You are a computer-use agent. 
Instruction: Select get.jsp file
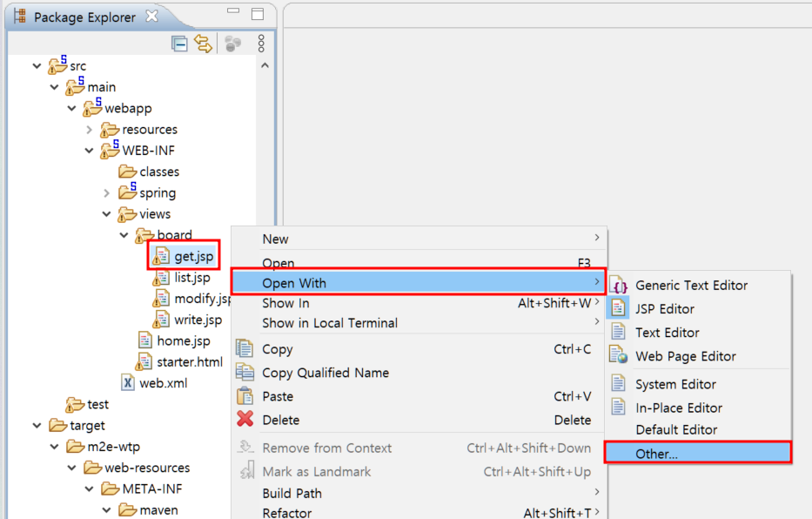[194, 256]
